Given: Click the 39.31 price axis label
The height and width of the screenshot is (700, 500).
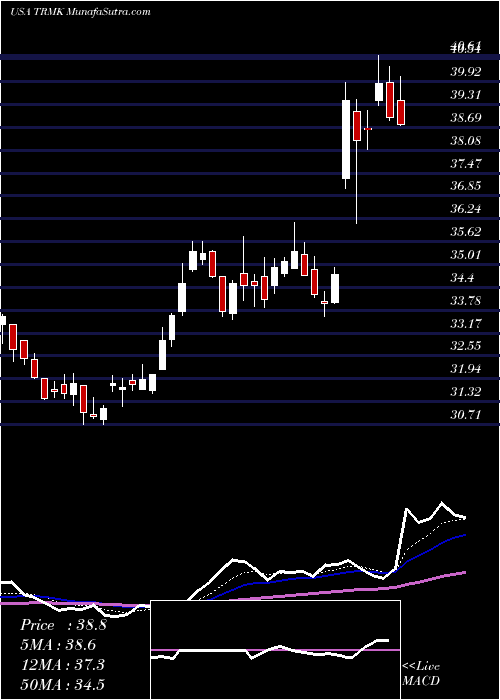Looking at the screenshot, I should [466, 95].
